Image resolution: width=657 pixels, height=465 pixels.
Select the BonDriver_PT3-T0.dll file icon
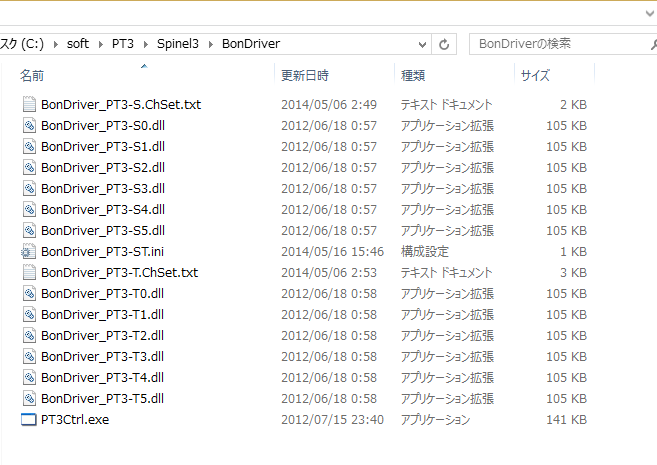(29, 293)
